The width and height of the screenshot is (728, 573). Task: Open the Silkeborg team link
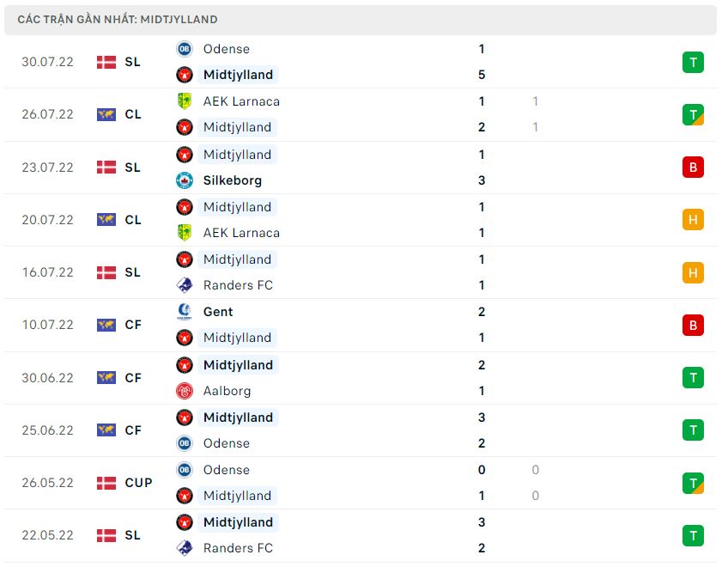pos(232,180)
